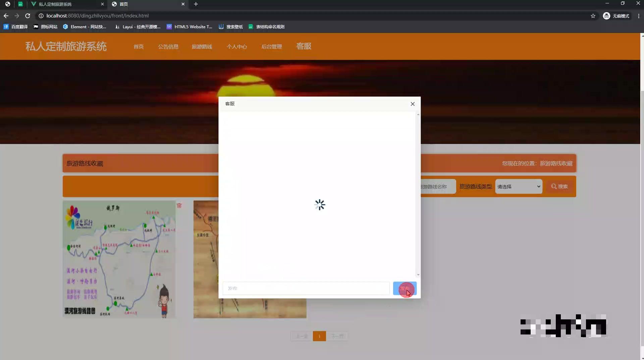This screenshot has width=644, height=360.
Task: Open the Chrome three-dot menu
Action: (639, 16)
